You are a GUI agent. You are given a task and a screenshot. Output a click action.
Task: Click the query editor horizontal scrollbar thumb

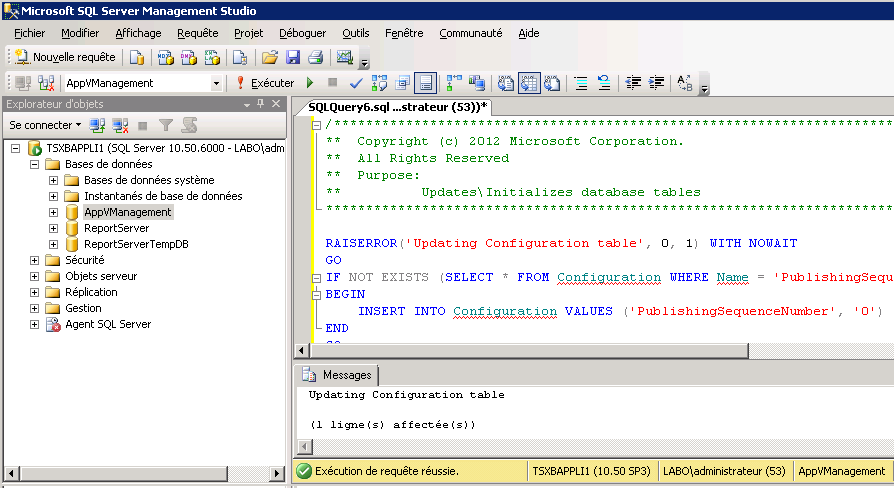click(x=529, y=351)
